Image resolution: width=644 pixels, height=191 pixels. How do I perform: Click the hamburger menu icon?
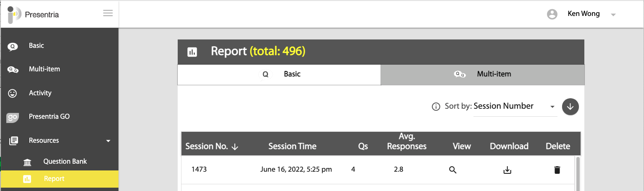pyautogui.click(x=108, y=13)
